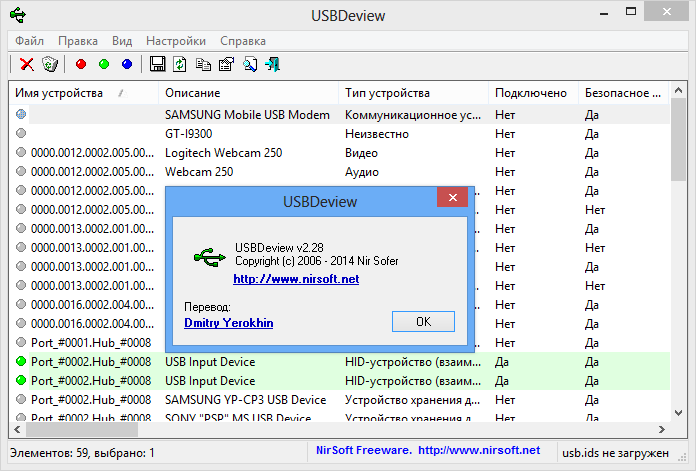Click the USBDeview app icon in title bar

18,15
